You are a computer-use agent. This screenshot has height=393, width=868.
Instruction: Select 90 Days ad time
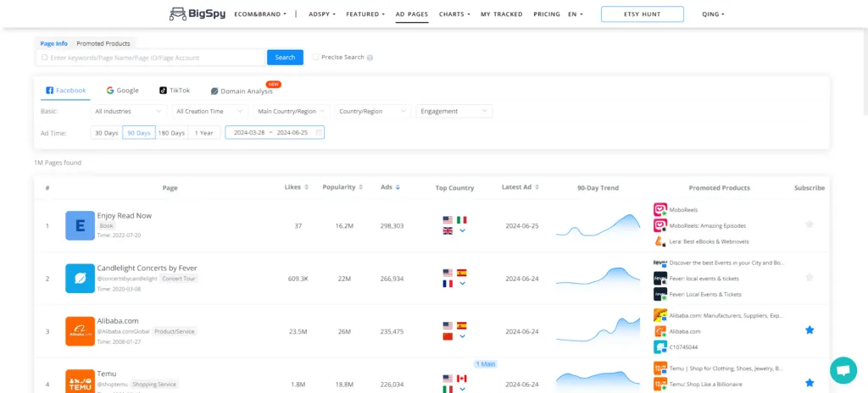(139, 133)
